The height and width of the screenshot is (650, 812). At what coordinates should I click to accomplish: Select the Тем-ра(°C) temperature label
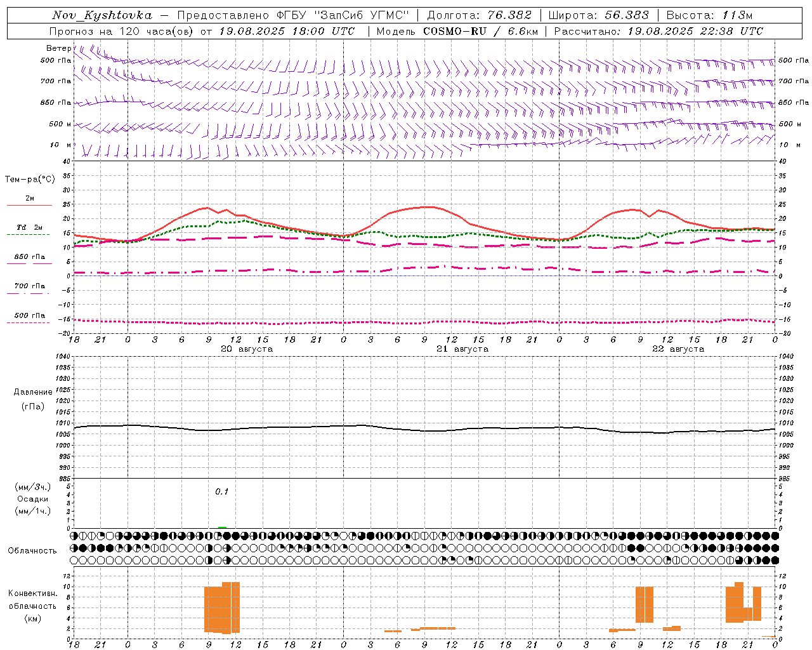click(x=30, y=180)
